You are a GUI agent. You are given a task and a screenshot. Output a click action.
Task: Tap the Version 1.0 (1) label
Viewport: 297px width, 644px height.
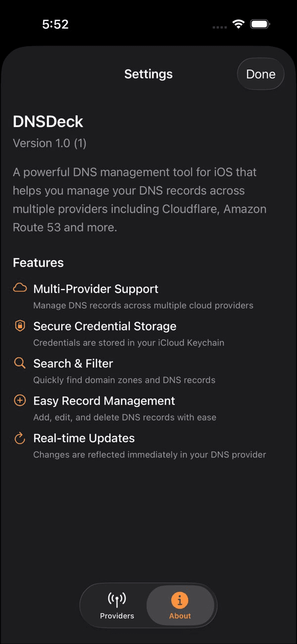[x=49, y=143]
